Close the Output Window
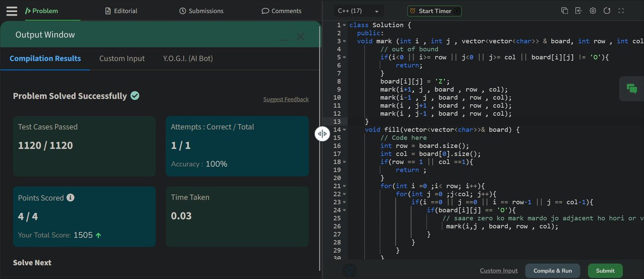This screenshot has width=644, height=279. coord(300,36)
